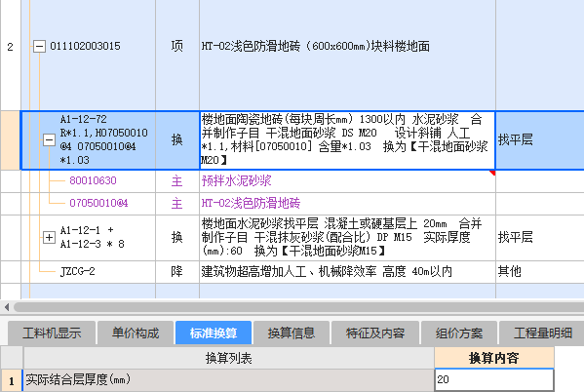Click the 主 type cell for 80010630
Screen dimensions: 584x392
176,181
